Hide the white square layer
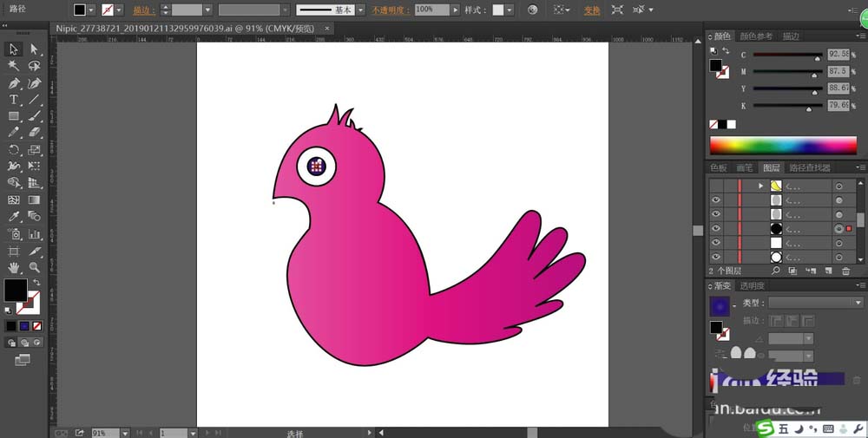The height and width of the screenshot is (438, 868). click(x=716, y=242)
